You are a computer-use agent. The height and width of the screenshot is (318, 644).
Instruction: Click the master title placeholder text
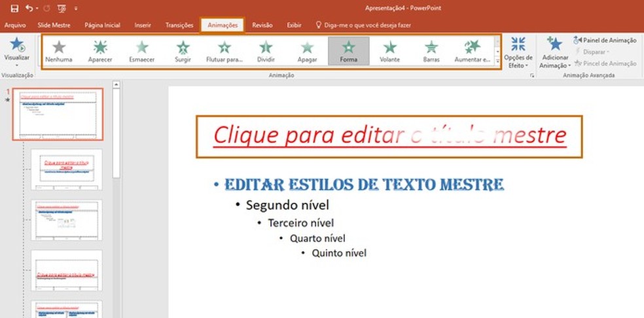pyautogui.click(x=390, y=136)
